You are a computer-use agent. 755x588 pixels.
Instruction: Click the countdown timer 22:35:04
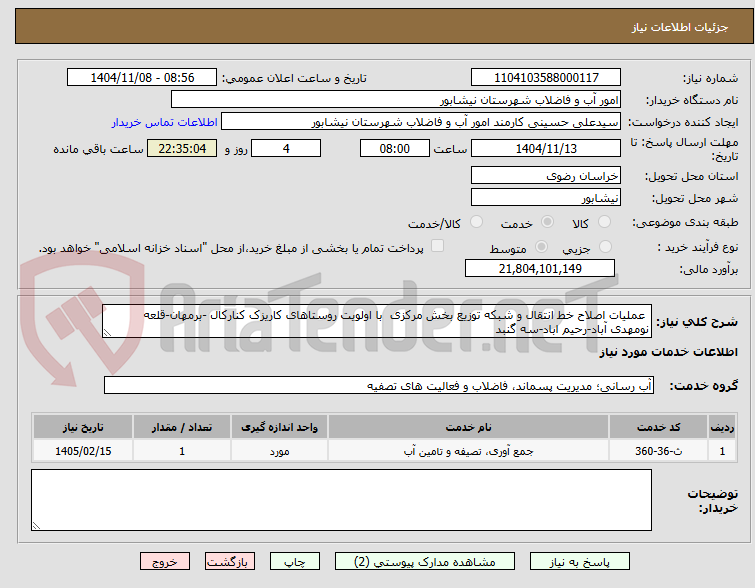tap(182, 148)
